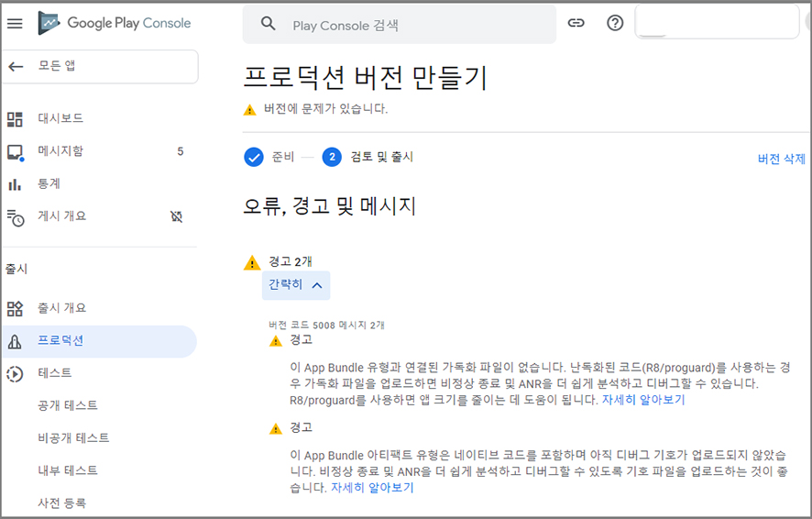The image size is (812, 519).
Task: Go to 내부 테스트 page
Action: coord(68,470)
